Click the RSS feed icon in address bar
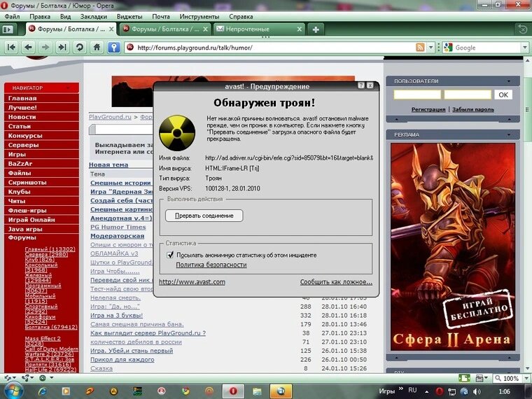The width and height of the screenshot is (532, 399). click(x=420, y=48)
